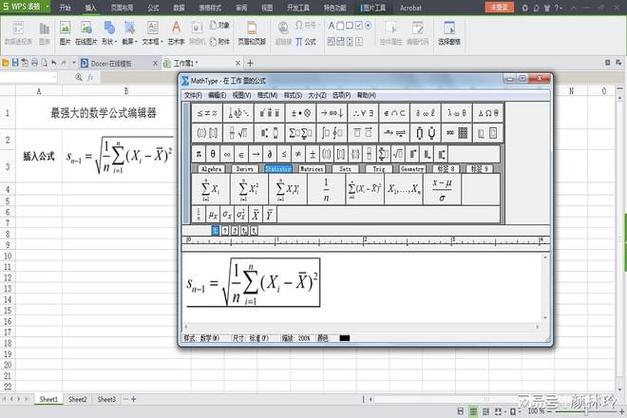Open the set theory symbols palette (∈ ∩ ⊂)
The image size is (627, 418).
click(394, 113)
